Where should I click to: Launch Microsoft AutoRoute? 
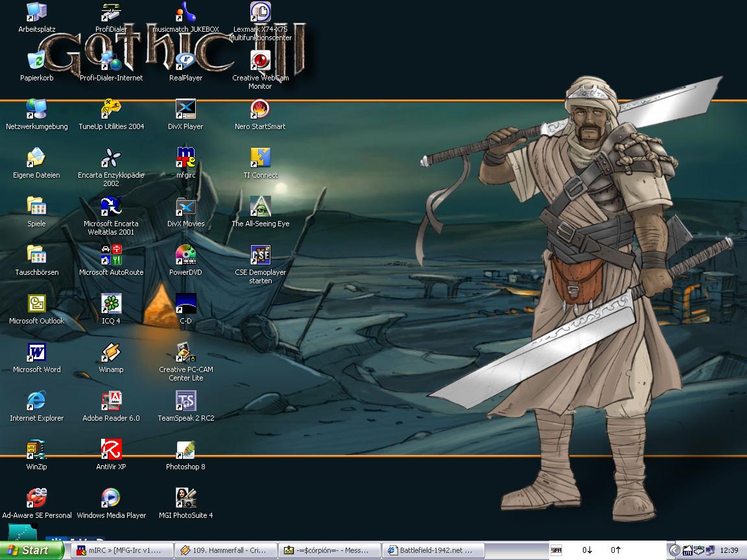(x=111, y=261)
